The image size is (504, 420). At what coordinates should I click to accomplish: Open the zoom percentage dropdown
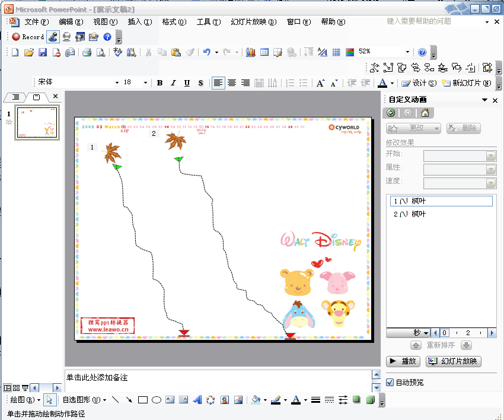point(407,52)
